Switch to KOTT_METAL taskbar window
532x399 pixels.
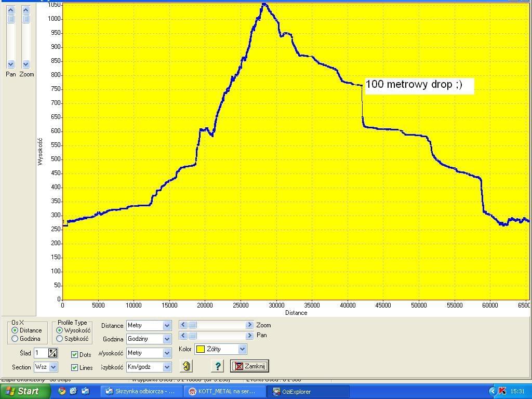click(224, 391)
